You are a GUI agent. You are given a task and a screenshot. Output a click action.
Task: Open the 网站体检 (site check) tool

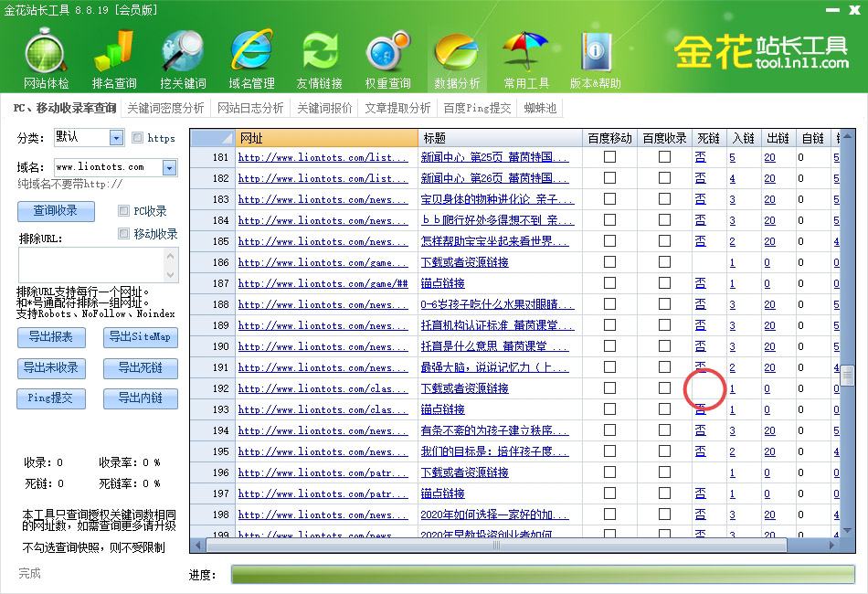click(x=44, y=55)
